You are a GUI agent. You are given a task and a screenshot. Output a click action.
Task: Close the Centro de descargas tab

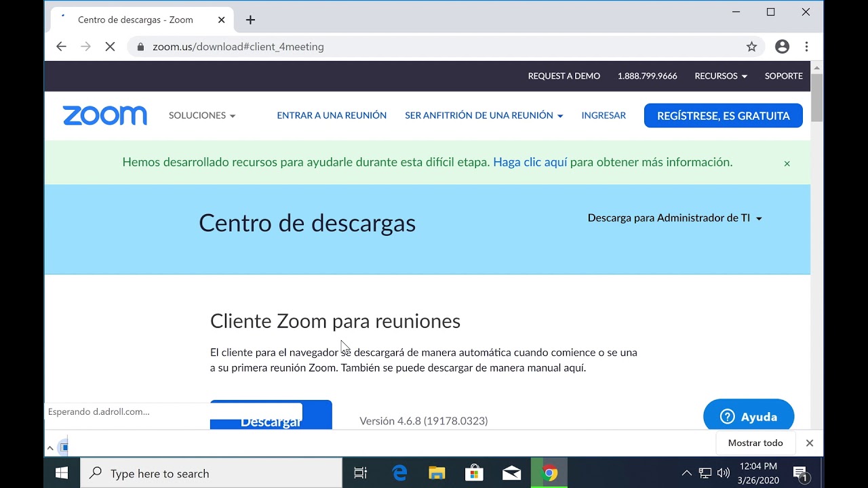click(221, 20)
